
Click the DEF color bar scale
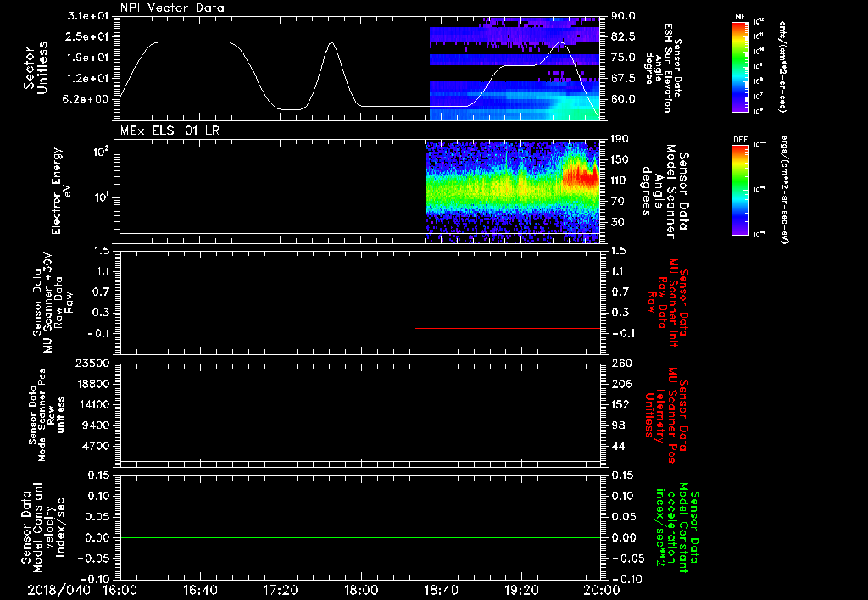pos(740,189)
